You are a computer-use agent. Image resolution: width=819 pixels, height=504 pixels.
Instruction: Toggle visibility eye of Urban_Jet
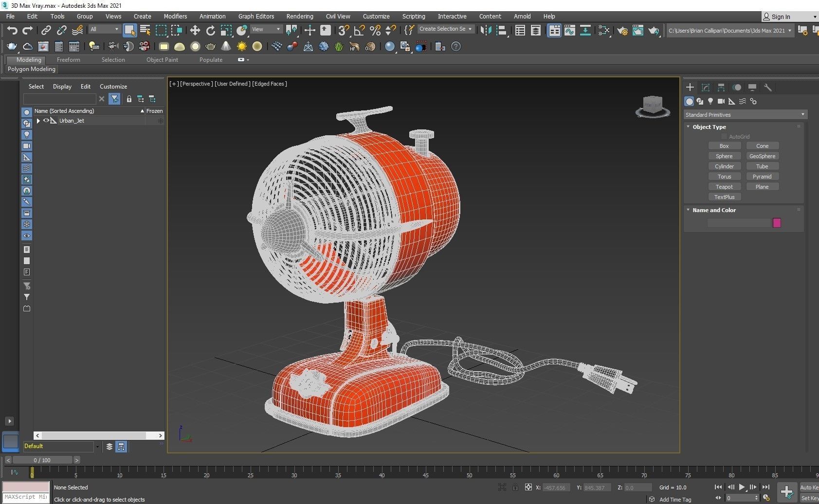(x=47, y=121)
